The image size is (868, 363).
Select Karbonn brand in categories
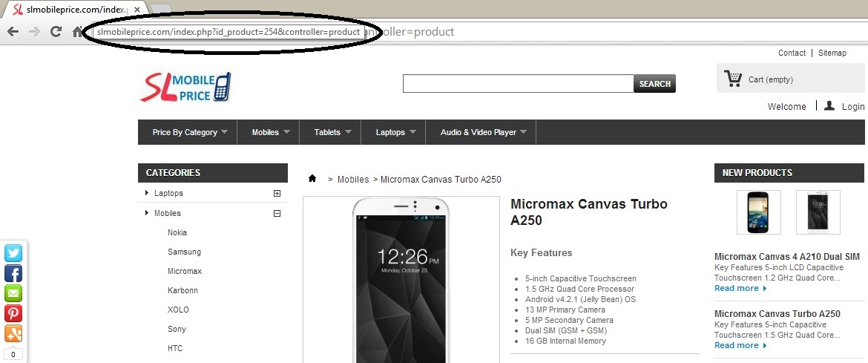click(x=183, y=290)
